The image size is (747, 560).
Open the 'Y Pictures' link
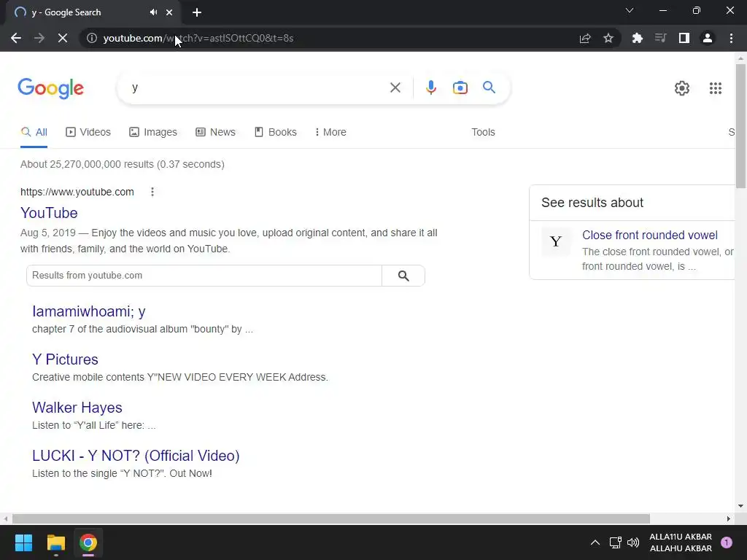tap(65, 359)
